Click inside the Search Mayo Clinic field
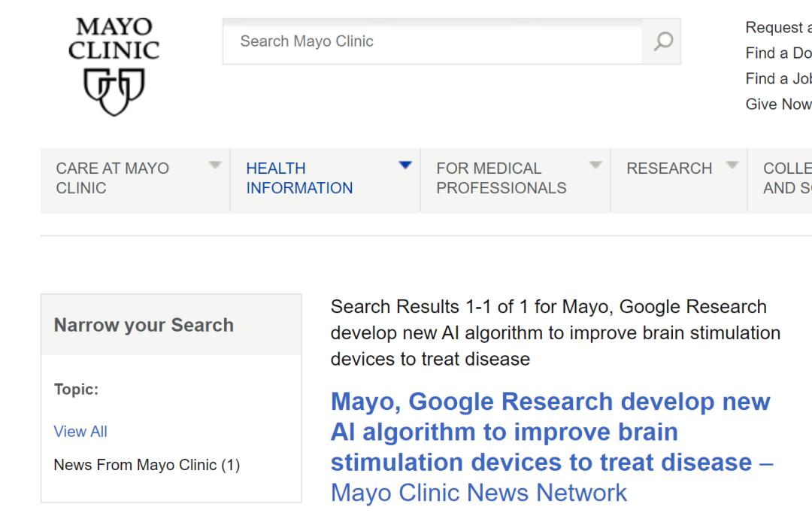This screenshot has height=513, width=812. click(432, 41)
